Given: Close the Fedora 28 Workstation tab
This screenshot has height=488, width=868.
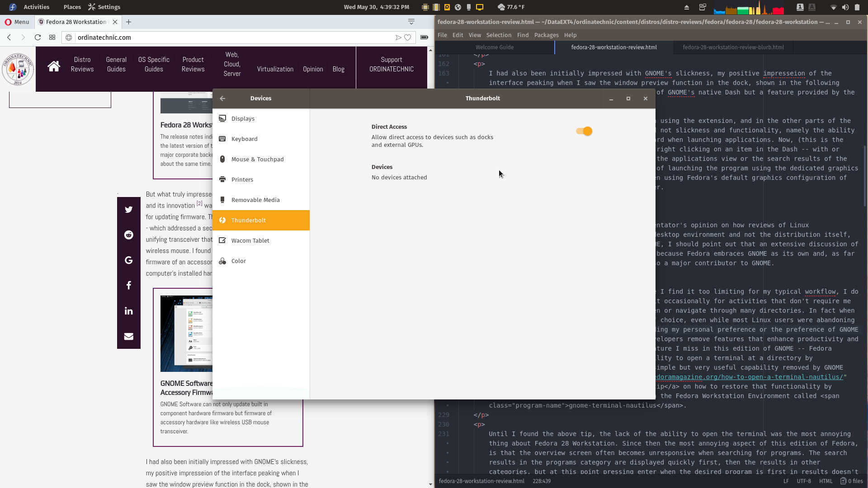Looking at the screenshot, I should [x=115, y=22].
